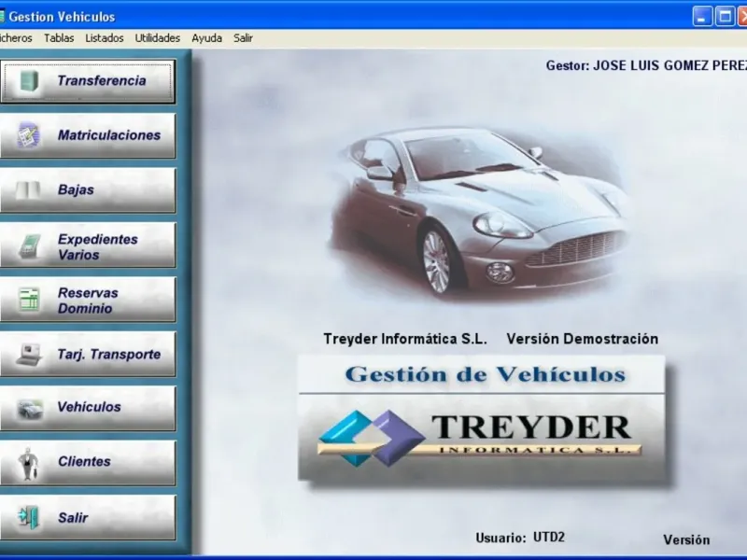Screen dimensions: 747x560
Task: Open the Clientes records
Action: tap(88, 463)
